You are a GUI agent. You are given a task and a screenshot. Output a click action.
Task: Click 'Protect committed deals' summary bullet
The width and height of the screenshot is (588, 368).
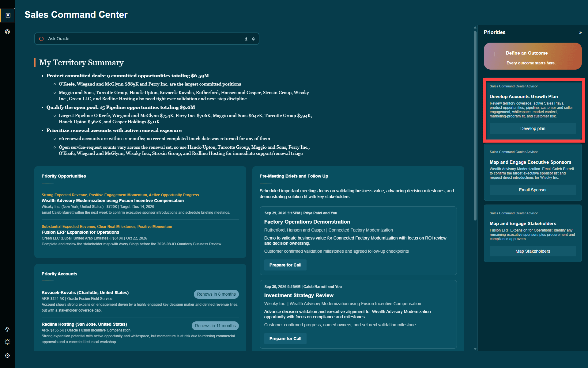128,76
